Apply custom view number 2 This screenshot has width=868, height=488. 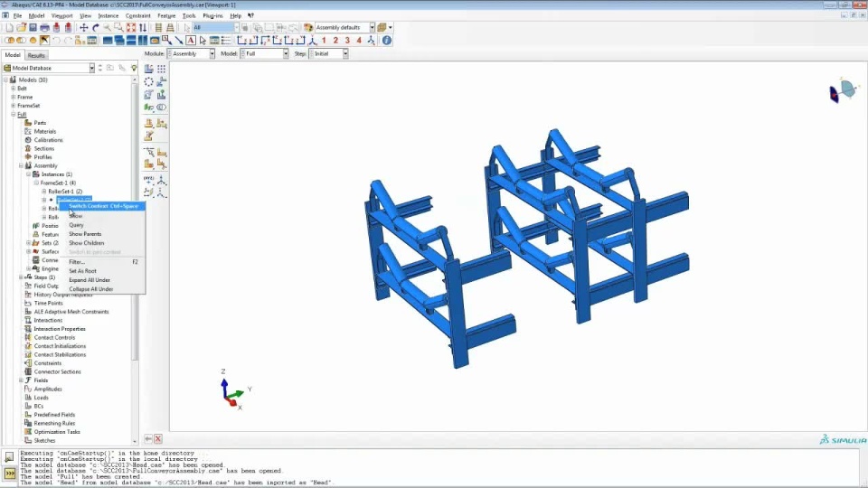335,41
